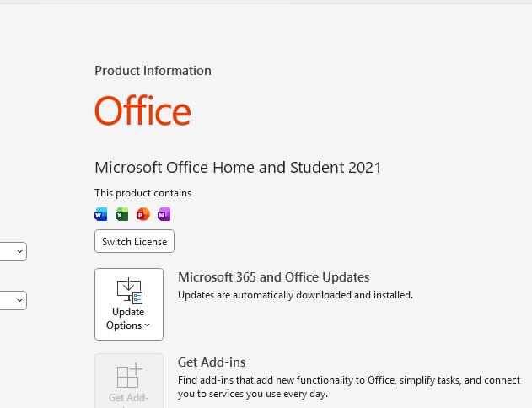Click the Word app icon
The height and width of the screenshot is (408, 532).
pos(101,214)
